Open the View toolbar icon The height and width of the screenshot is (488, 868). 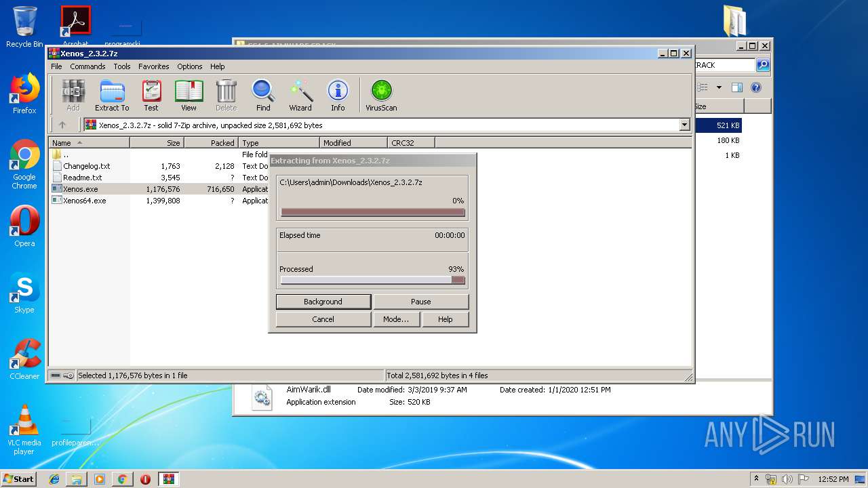tap(189, 96)
